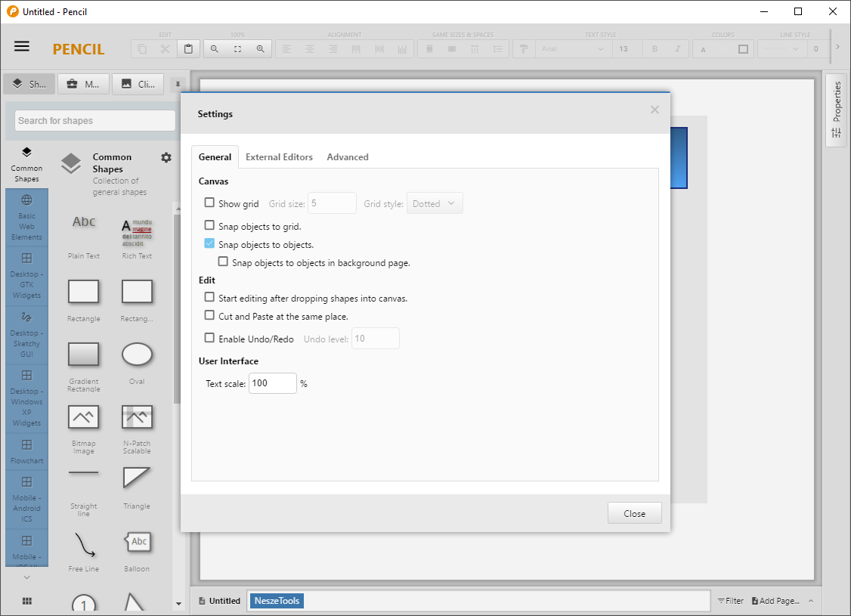Viewport: 851px width, 616px height.
Task: Click the Close button in Settings
Action: (x=634, y=513)
